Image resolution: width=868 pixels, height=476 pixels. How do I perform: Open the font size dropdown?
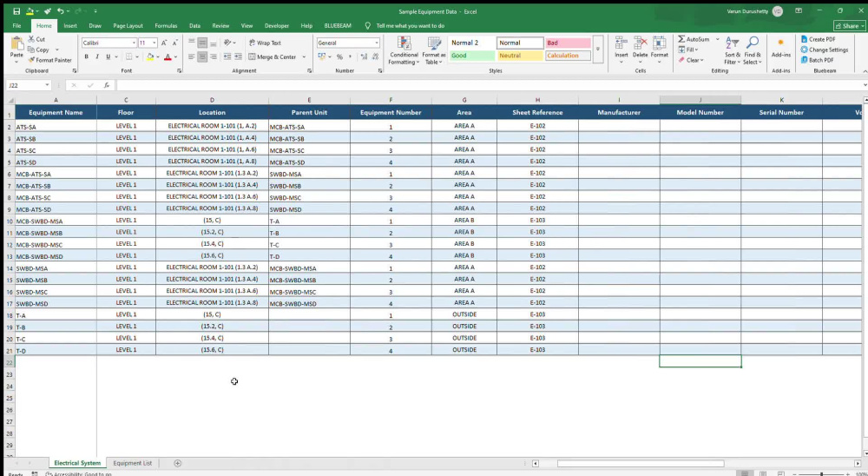click(x=154, y=43)
